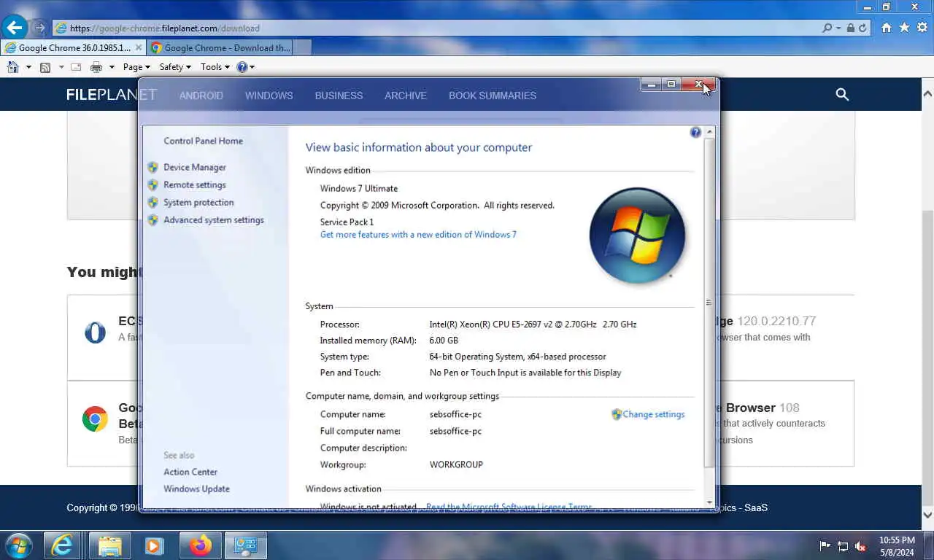Click Get more features with new edition link
This screenshot has height=560, width=934.
point(418,234)
